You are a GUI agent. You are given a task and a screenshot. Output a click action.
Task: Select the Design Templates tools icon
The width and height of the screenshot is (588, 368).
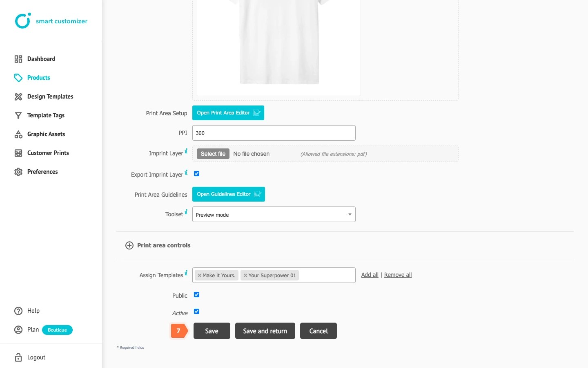tap(18, 96)
